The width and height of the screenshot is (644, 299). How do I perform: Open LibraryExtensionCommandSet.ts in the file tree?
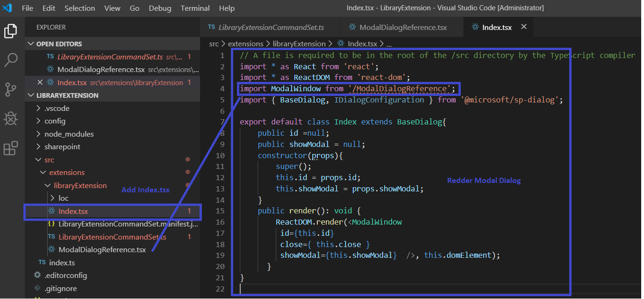point(112,237)
